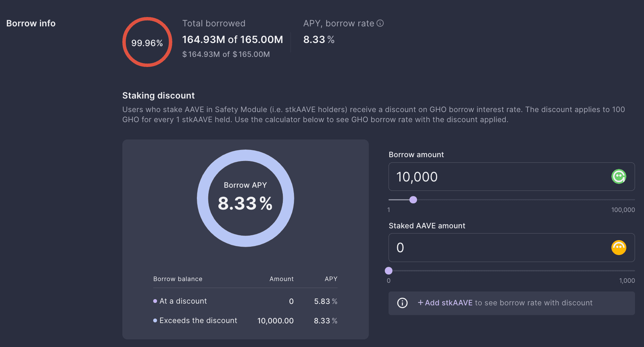This screenshot has width=644, height=347.
Task: Click the Borrow amount slider handle
Action: (x=413, y=200)
